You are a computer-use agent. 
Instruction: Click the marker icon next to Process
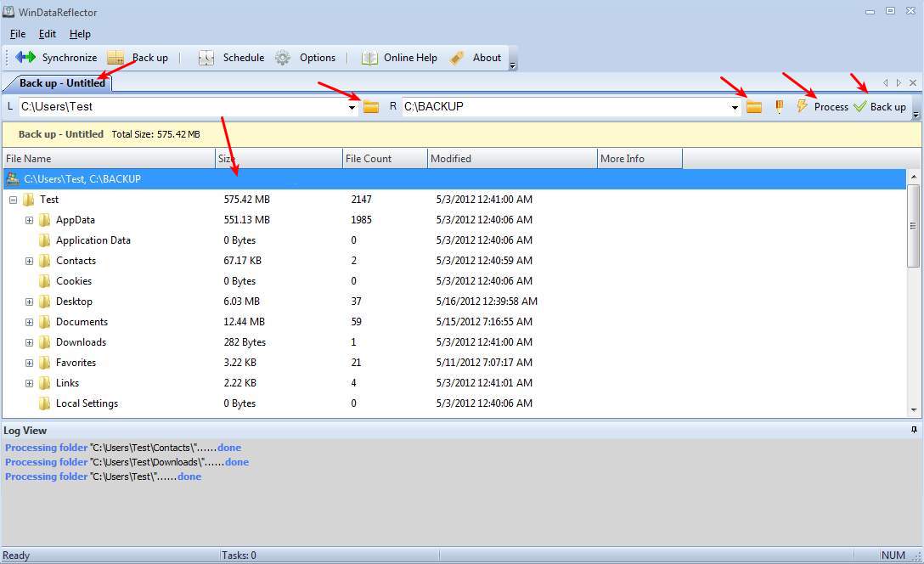coord(779,107)
